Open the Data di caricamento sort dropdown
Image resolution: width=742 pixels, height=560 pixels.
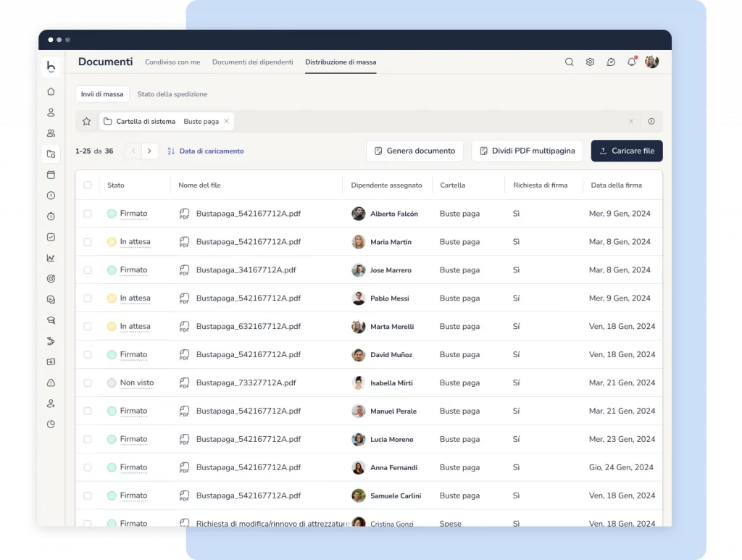click(206, 151)
